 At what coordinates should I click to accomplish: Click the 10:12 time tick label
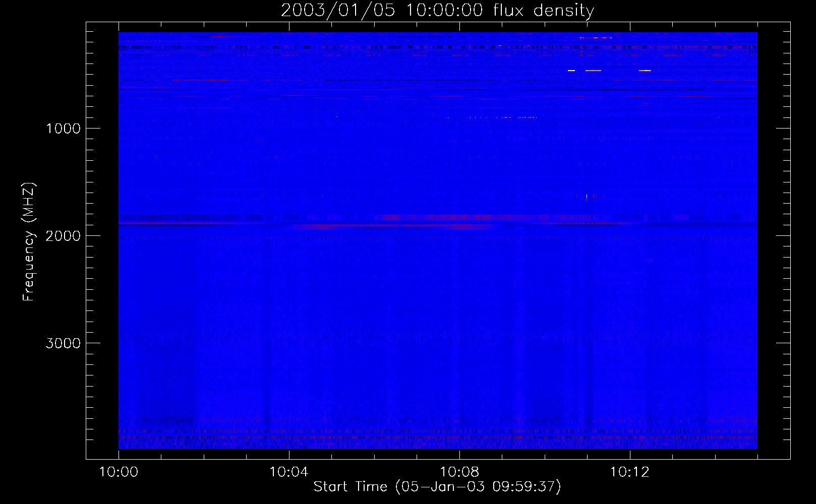[x=630, y=472]
